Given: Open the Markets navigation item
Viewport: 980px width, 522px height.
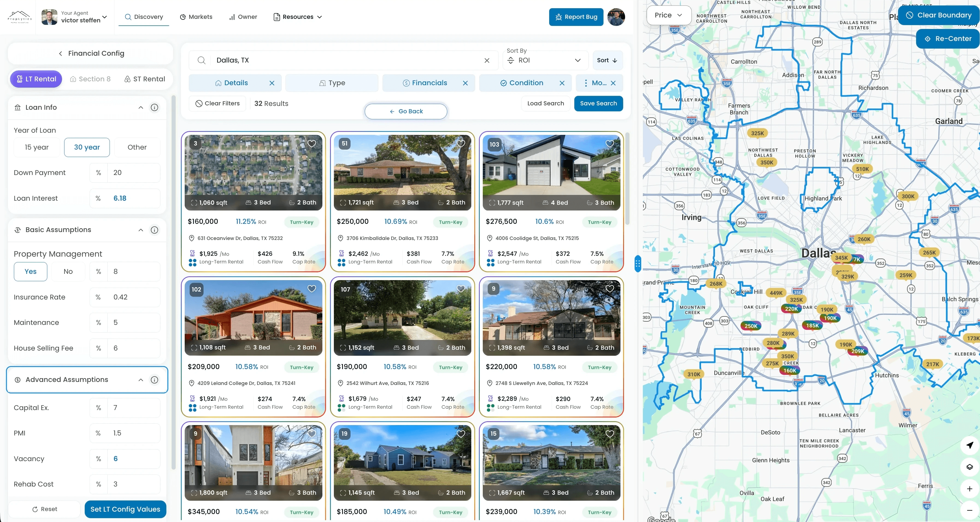Looking at the screenshot, I should (x=196, y=17).
